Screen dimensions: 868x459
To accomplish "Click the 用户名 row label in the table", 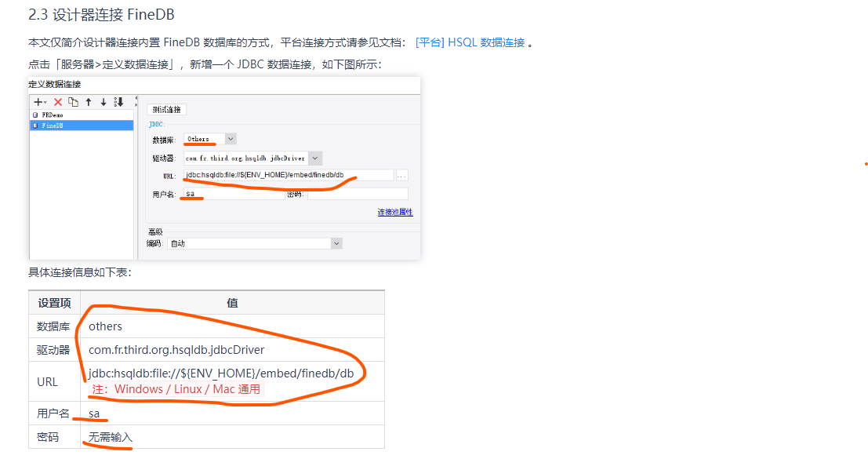I will 53,413.
